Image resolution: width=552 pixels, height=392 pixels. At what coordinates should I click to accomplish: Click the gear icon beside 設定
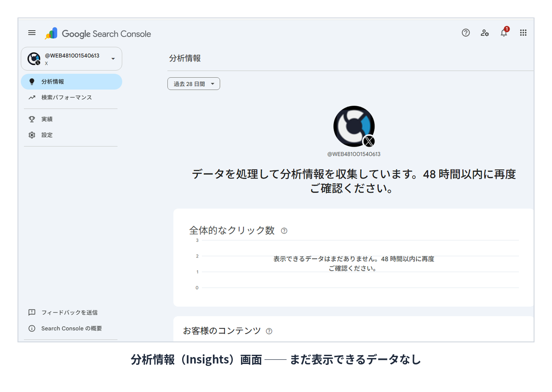(32, 135)
